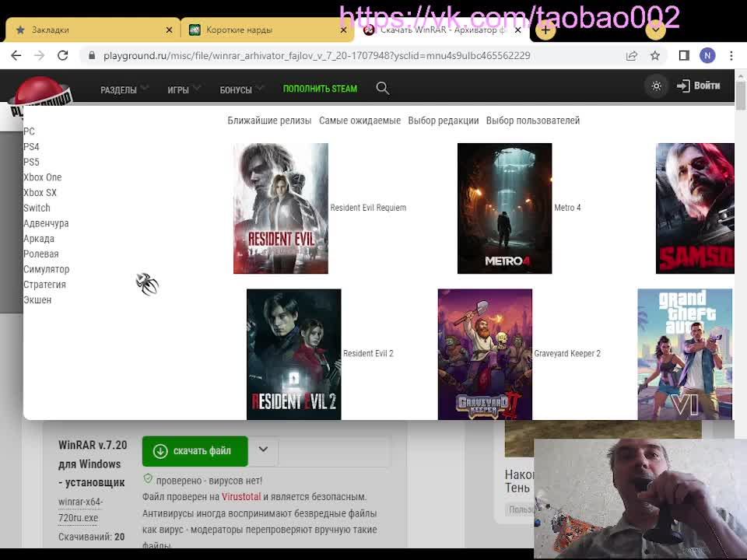Open Metro 4 cover image
Viewport: 747px width, 560px height.
click(x=504, y=208)
